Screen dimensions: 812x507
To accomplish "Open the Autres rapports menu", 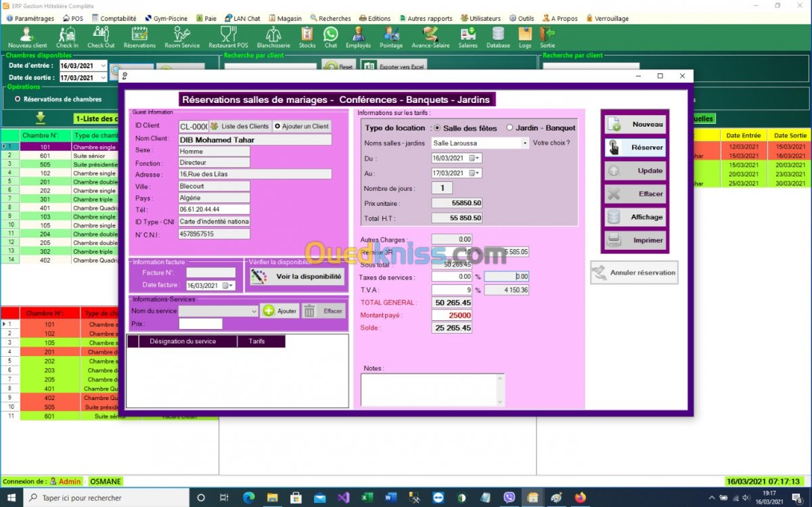I will pyautogui.click(x=425, y=18).
